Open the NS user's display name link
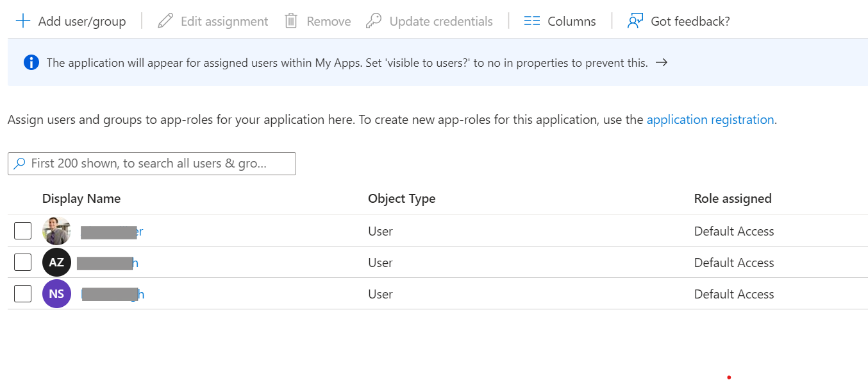868x380 pixels. click(x=113, y=295)
